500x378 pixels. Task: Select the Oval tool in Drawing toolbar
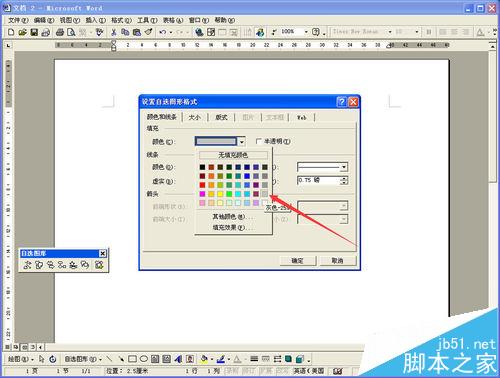point(144,359)
